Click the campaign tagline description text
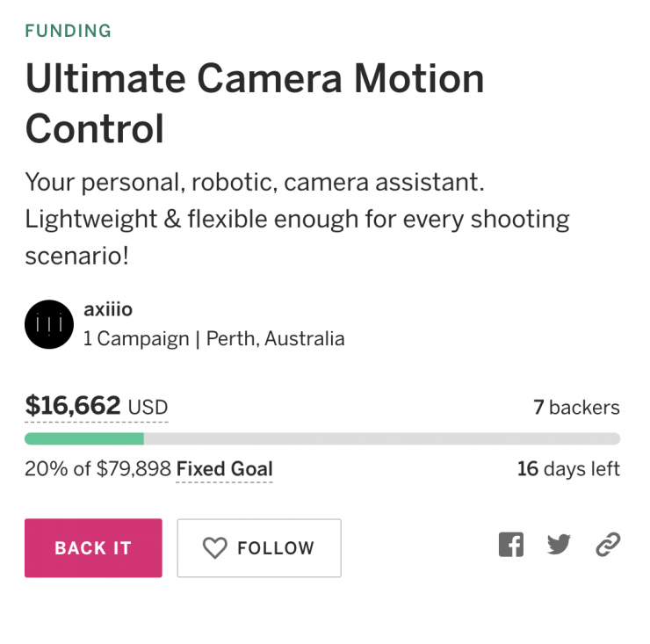 pyautogui.click(x=297, y=220)
